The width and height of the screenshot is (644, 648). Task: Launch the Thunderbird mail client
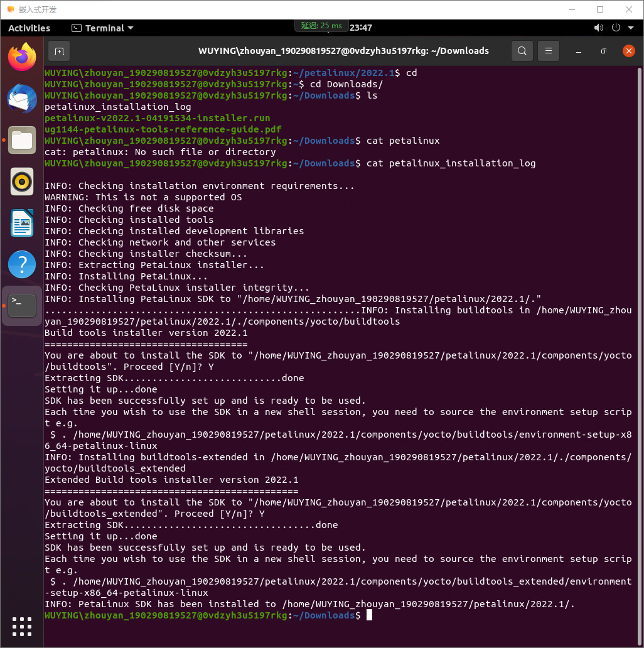tap(22, 99)
